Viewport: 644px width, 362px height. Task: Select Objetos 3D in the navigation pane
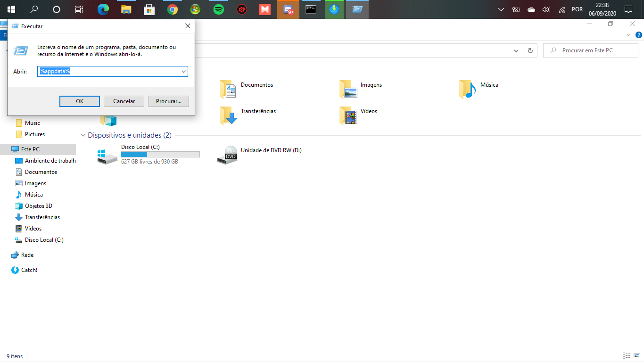(x=39, y=206)
